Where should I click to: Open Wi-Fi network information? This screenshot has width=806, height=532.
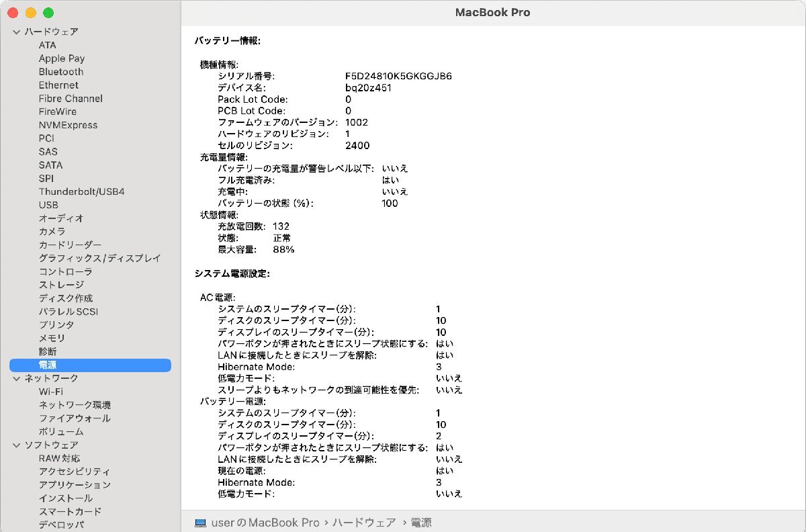[51, 392]
